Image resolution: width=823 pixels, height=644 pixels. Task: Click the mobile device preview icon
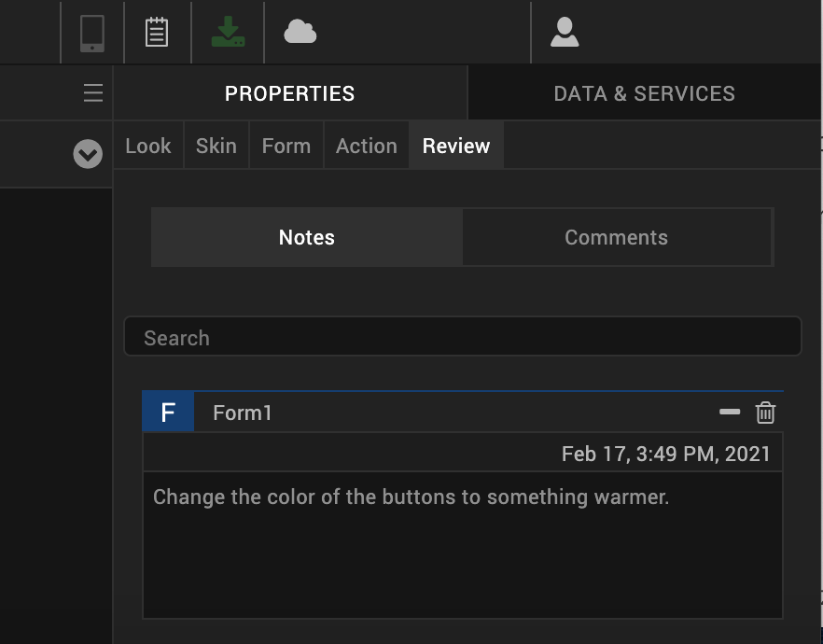pos(91,34)
